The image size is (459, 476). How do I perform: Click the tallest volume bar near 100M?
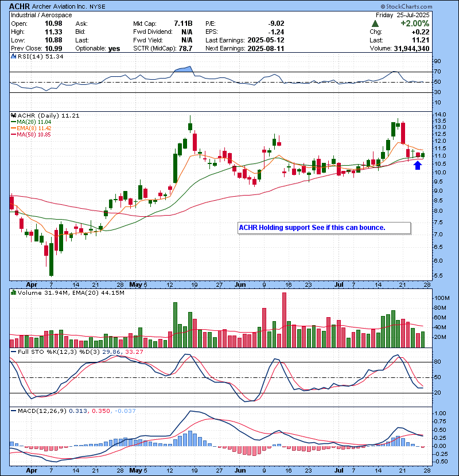(285, 320)
